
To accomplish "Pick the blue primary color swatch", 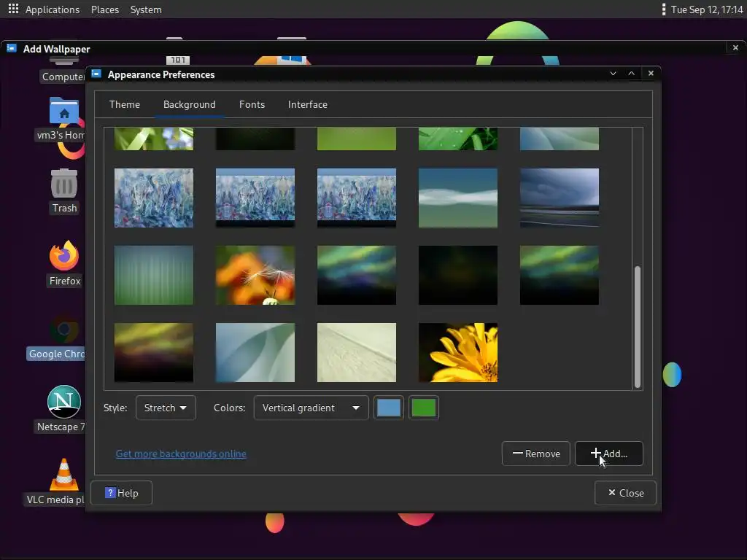I will (x=388, y=408).
